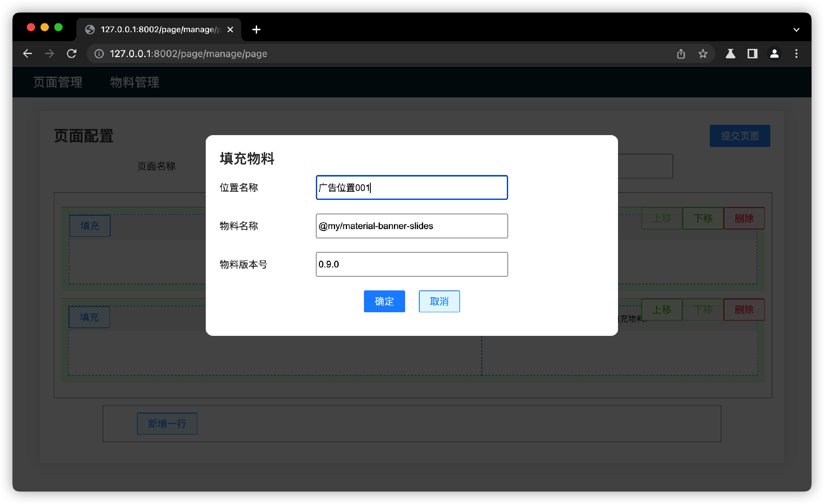Click the 物料版本号 input field

tap(412, 264)
